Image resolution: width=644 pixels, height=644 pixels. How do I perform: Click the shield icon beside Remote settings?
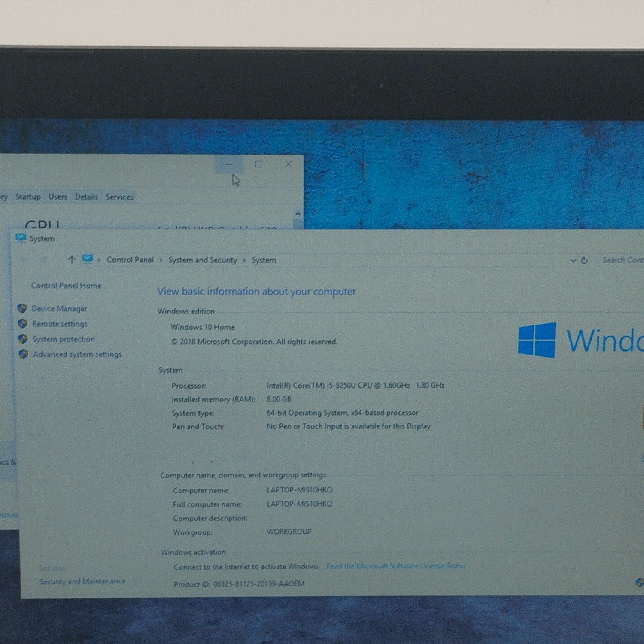pos(23,324)
